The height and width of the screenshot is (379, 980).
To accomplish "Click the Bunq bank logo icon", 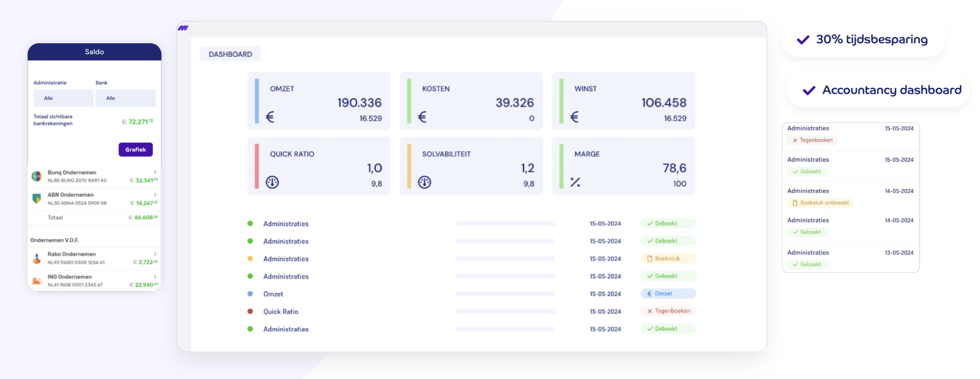I will [x=37, y=176].
